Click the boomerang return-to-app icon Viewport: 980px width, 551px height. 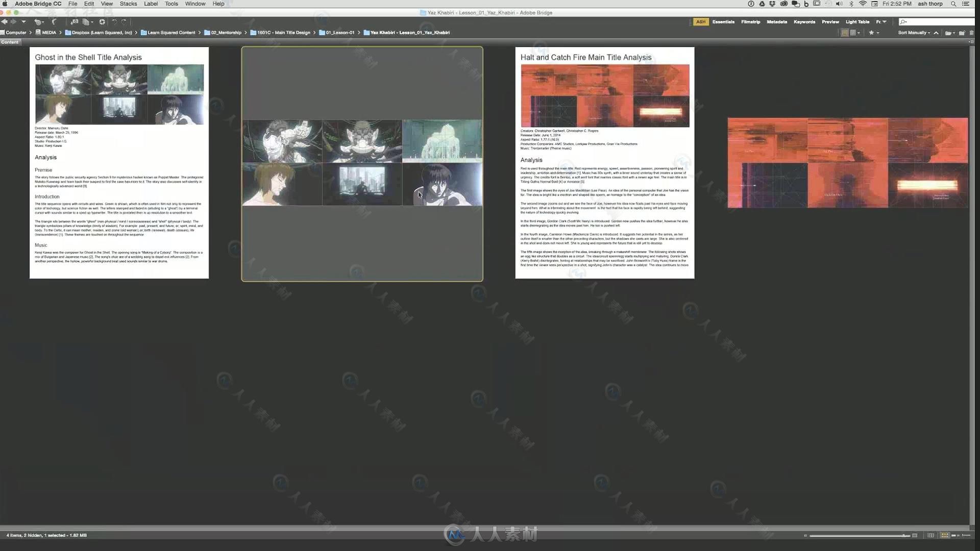coord(54,22)
